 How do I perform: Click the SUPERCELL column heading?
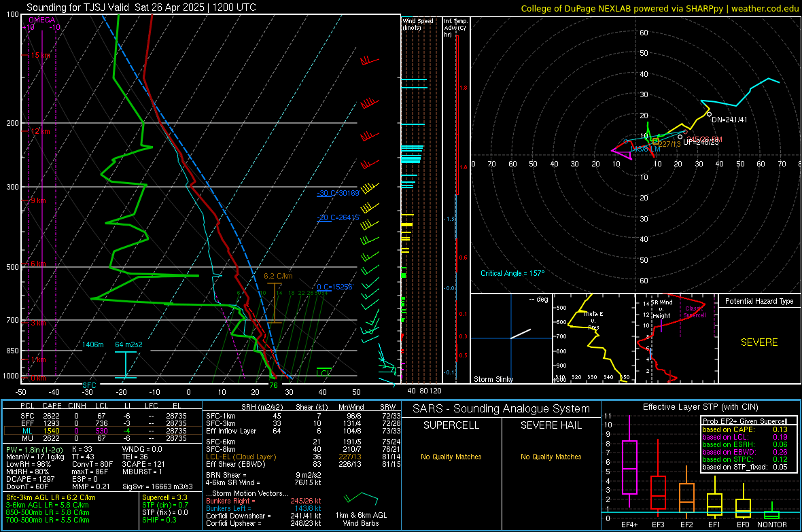tap(451, 425)
